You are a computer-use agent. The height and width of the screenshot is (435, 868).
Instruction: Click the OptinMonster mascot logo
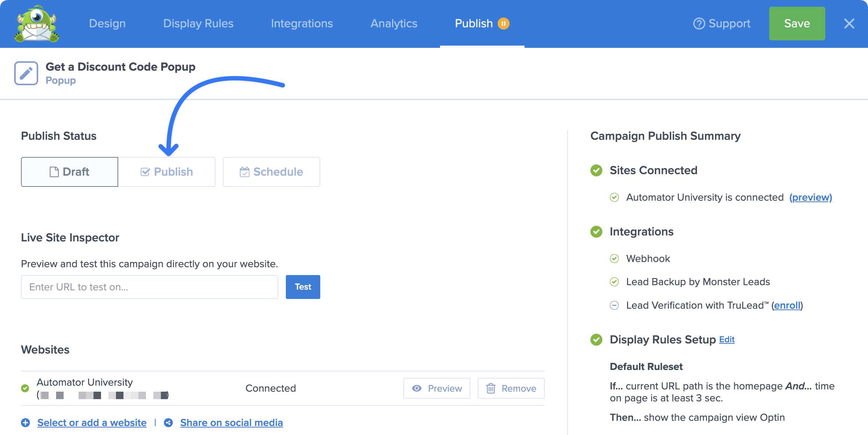(37, 24)
